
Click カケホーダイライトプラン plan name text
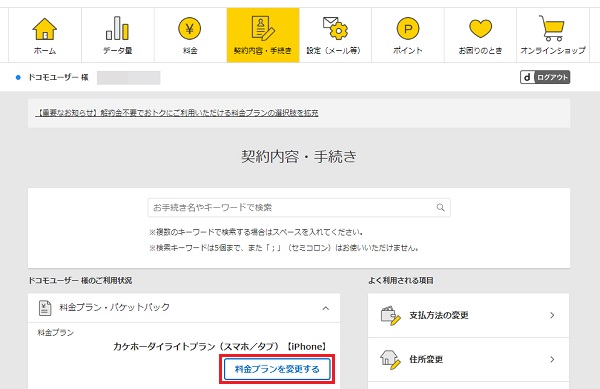[220, 347]
